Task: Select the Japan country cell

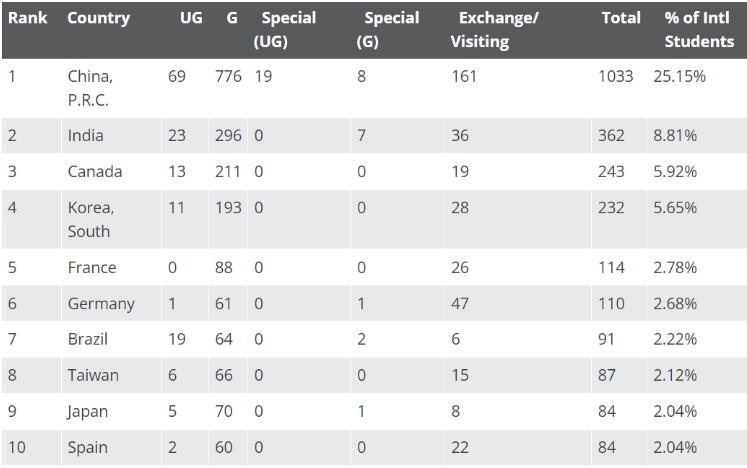Action: click(x=88, y=412)
